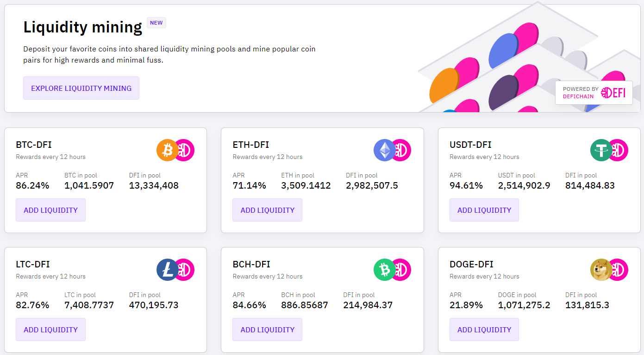This screenshot has height=355, width=644.
Task: Click the Dogecoin icon on DOGE-DFI card
Action: tap(600, 270)
